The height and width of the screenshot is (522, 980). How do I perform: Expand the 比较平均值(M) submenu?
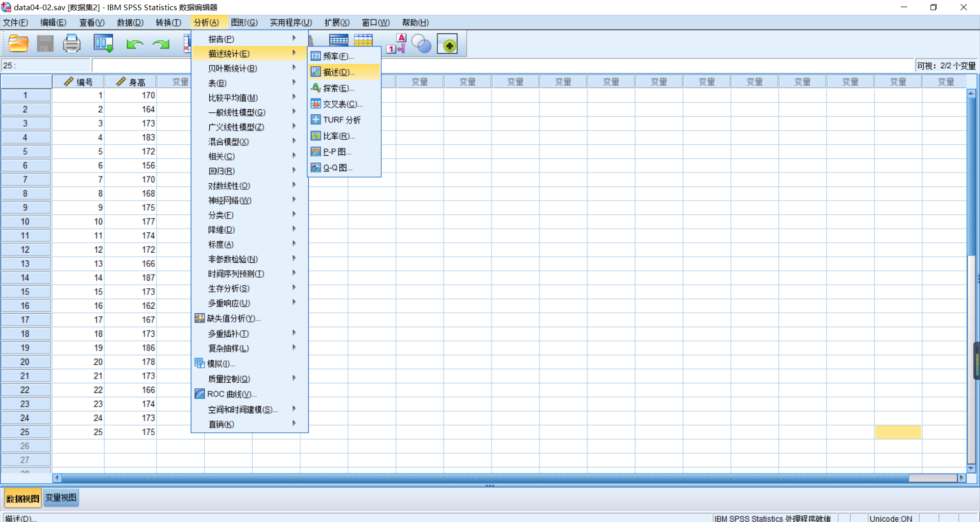(250, 98)
